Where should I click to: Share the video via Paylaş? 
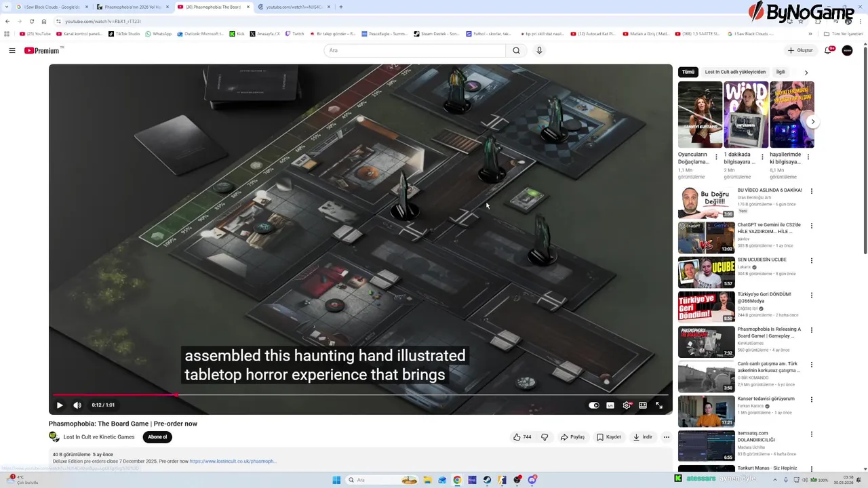(x=572, y=437)
